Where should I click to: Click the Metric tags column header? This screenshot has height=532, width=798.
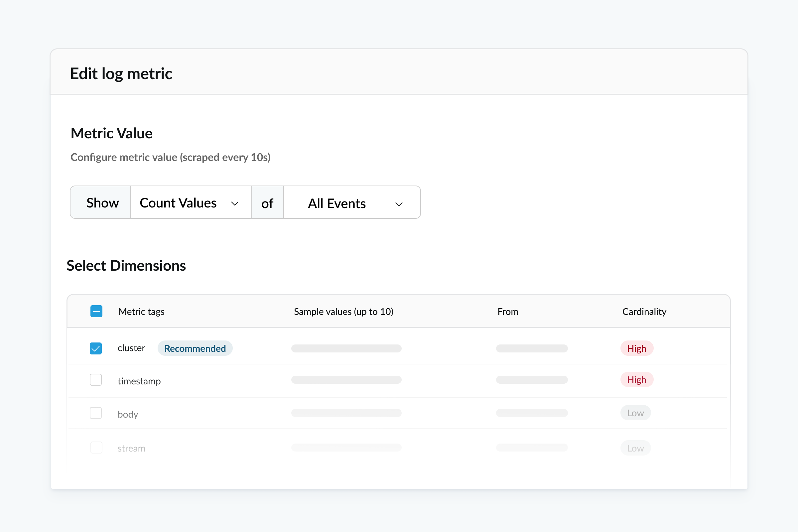(142, 312)
